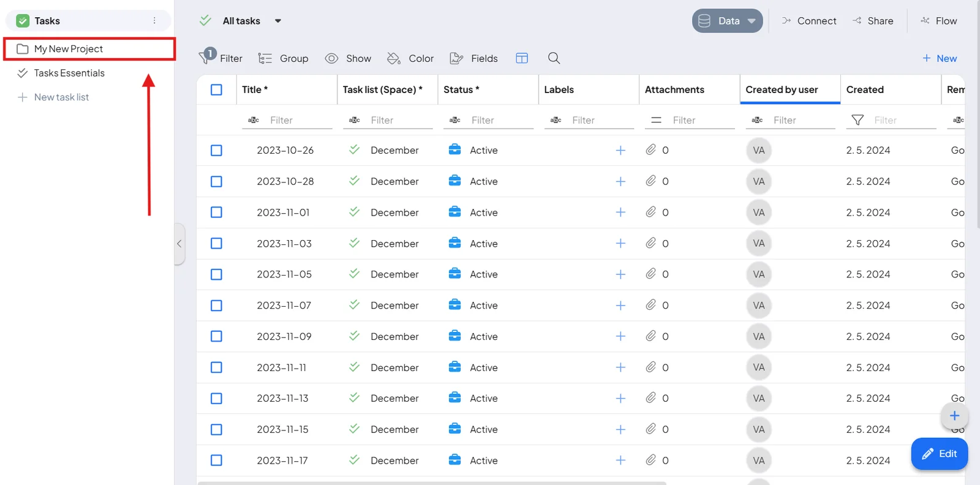
Task: Check the 2023-10-26 row checkbox
Action: [x=216, y=150]
